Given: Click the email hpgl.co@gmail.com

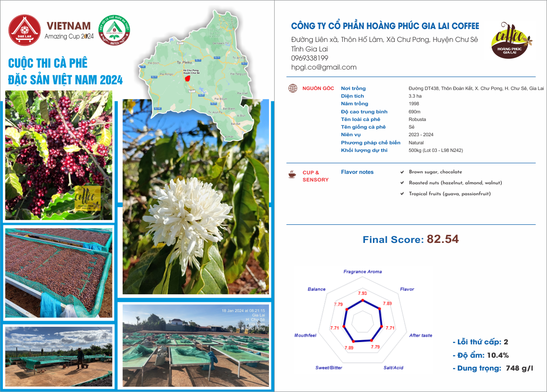Looking at the screenshot, I should coord(324,67).
